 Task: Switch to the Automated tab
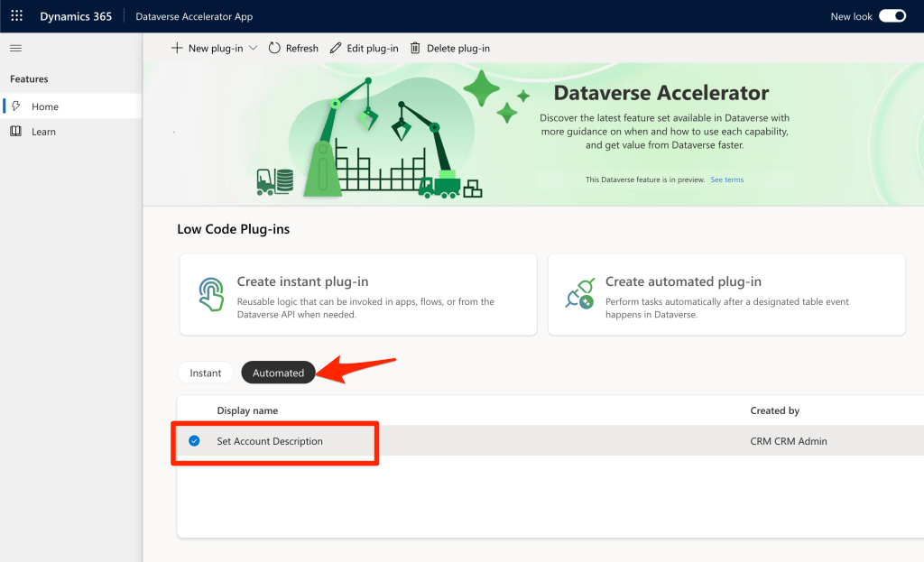pyautogui.click(x=278, y=372)
